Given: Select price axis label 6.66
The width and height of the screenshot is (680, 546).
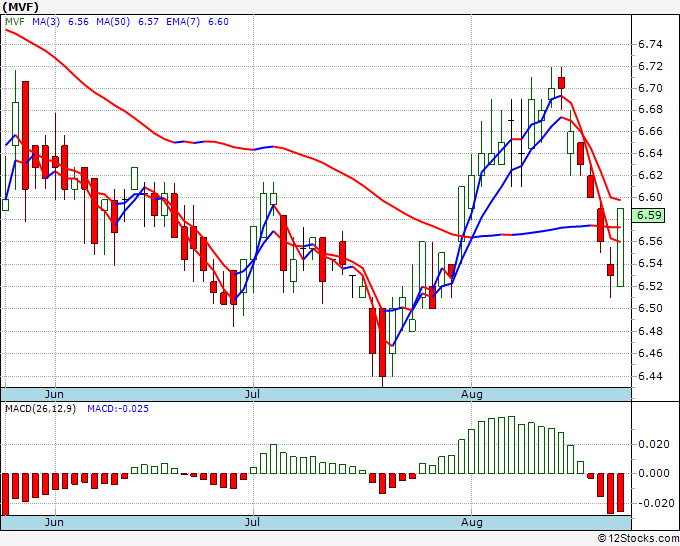Looking at the screenshot, I should coord(650,131).
